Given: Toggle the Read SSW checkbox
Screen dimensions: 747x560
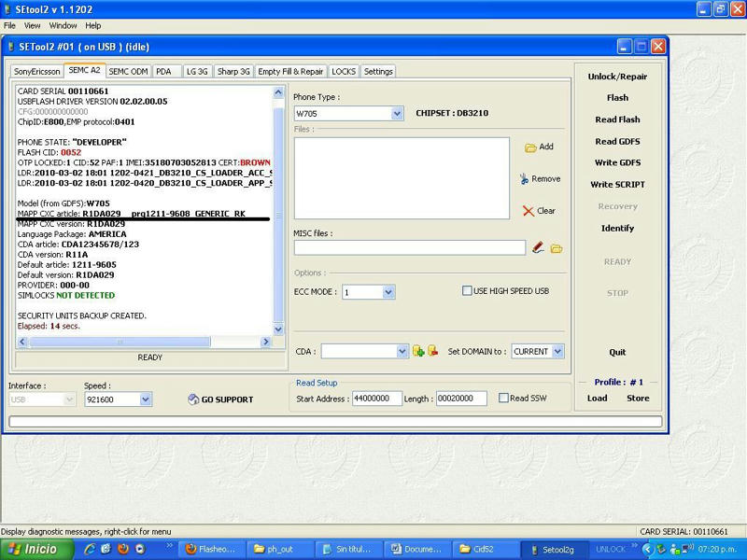Looking at the screenshot, I should click(503, 399).
